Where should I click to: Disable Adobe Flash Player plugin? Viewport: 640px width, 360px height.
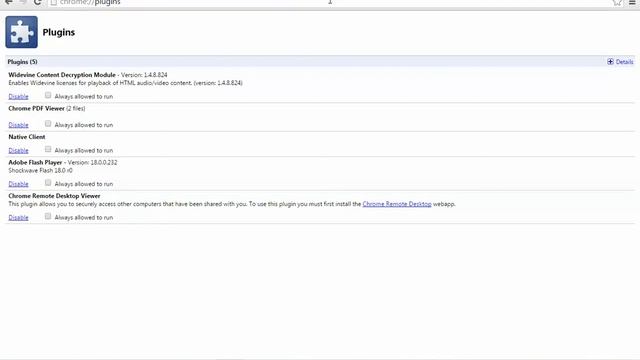[18, 184]
